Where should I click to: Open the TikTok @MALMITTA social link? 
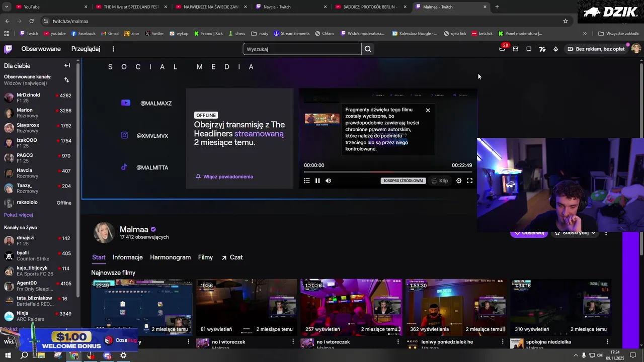pos(144,167)
